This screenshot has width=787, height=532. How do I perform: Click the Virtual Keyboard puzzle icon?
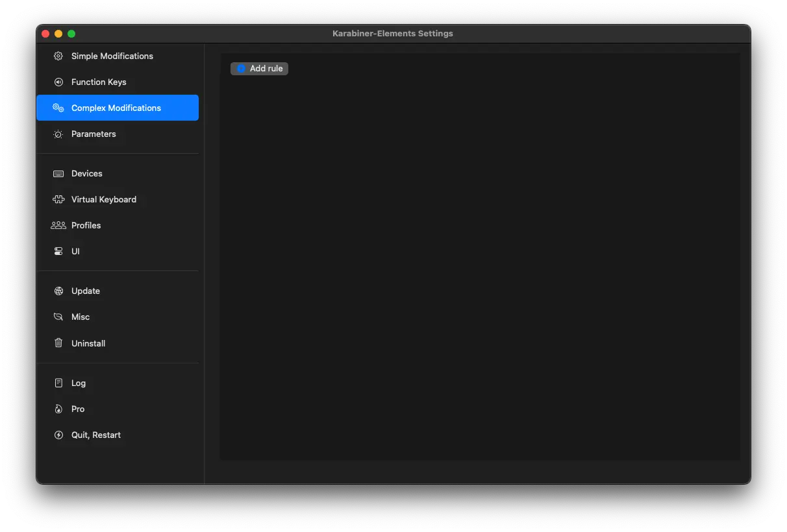pos(58,199)
